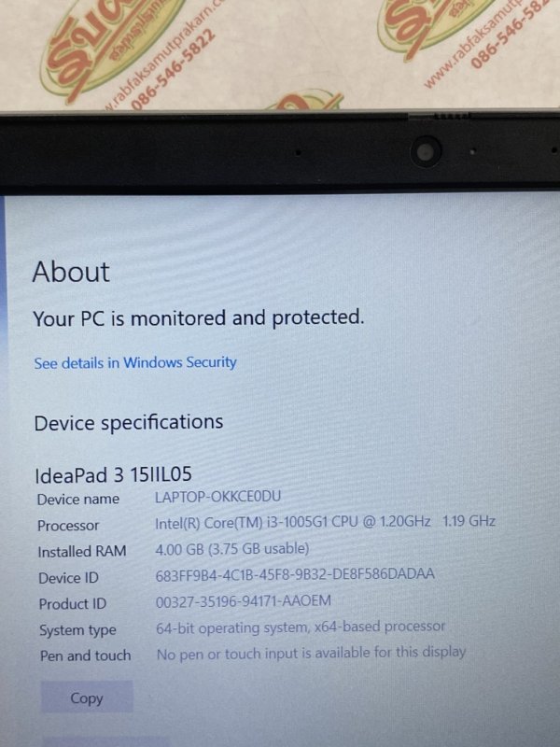This screenshot has width=560, height=747.
Task: Click the Copy button under device specifications
Action: [x=87, y=698]
